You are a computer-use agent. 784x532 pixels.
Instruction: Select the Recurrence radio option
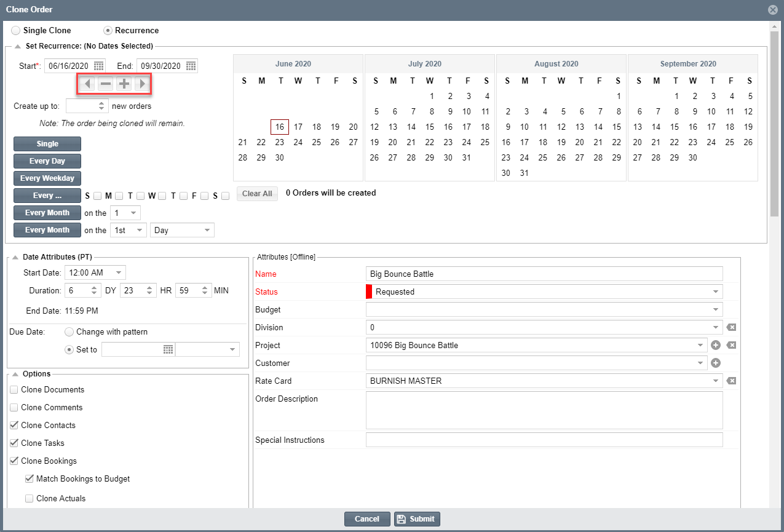click(108, 30)
